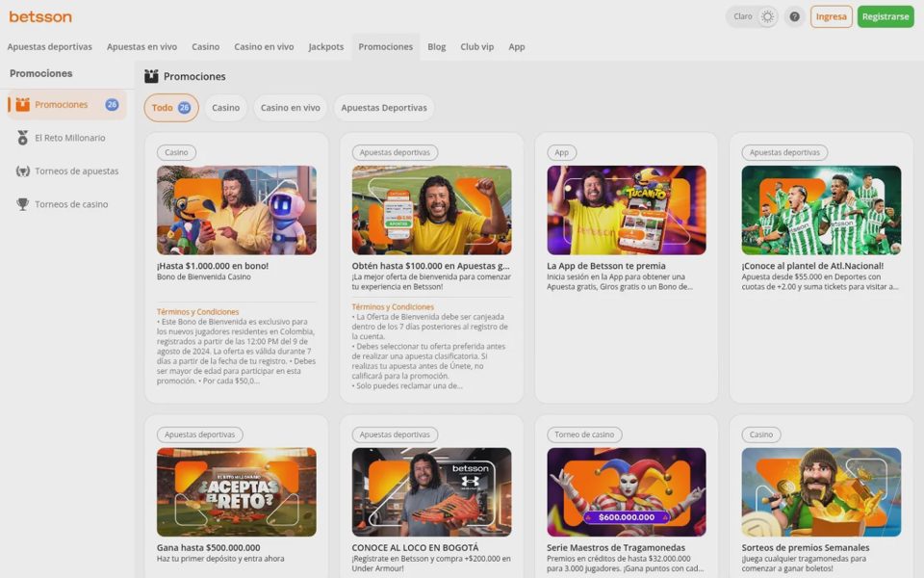The width and height of the screenshot is (924, 578).
Task: Open Casino en vivo in top navigation
Action: tap(264, 46)
